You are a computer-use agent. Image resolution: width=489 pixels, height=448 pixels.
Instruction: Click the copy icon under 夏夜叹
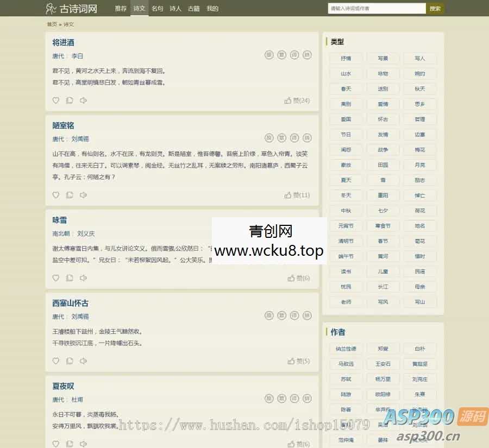pos(70,444)
